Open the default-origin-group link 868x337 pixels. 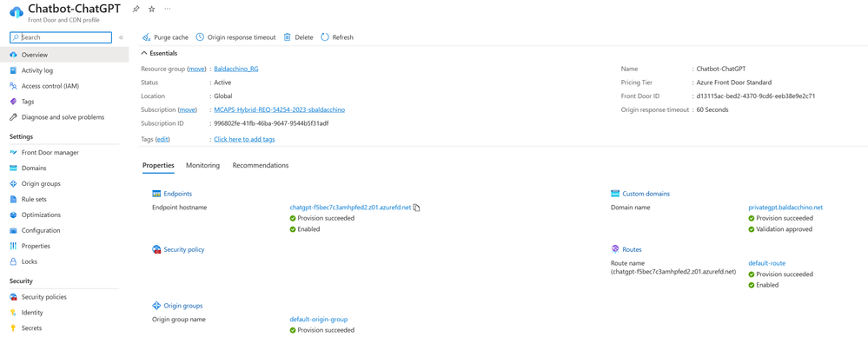(x=318, y=320)
